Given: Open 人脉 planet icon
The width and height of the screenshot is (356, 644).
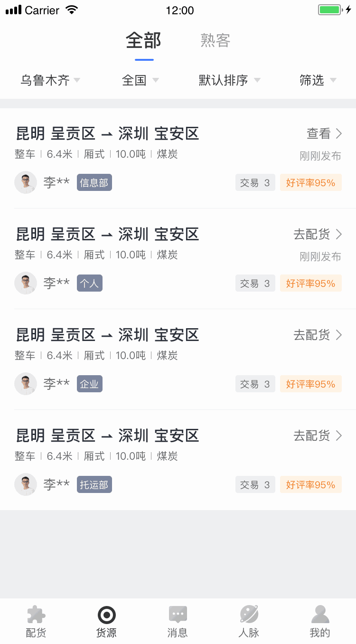Looking at the screenshot, I should click(249, 615).
